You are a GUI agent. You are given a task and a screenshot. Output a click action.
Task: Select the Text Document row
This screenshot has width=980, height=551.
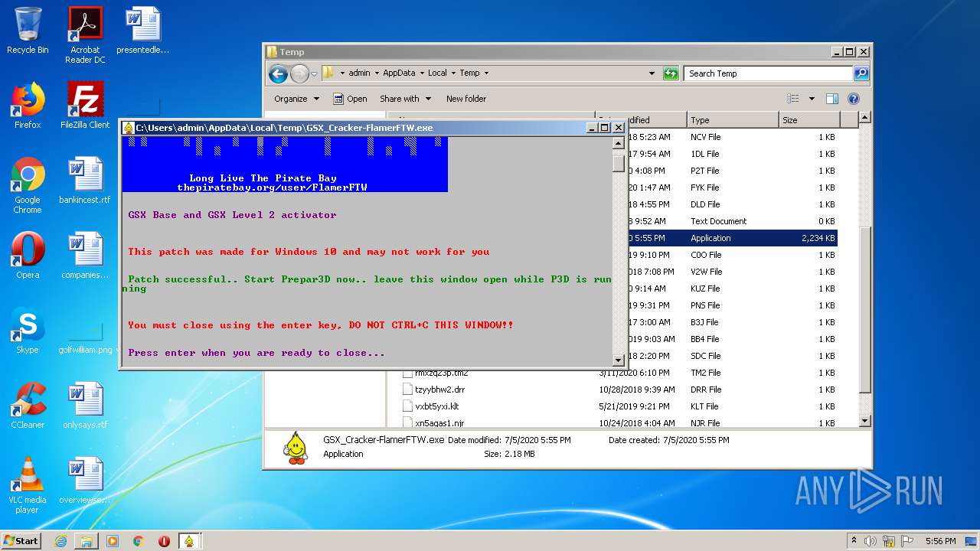point(733,221)
